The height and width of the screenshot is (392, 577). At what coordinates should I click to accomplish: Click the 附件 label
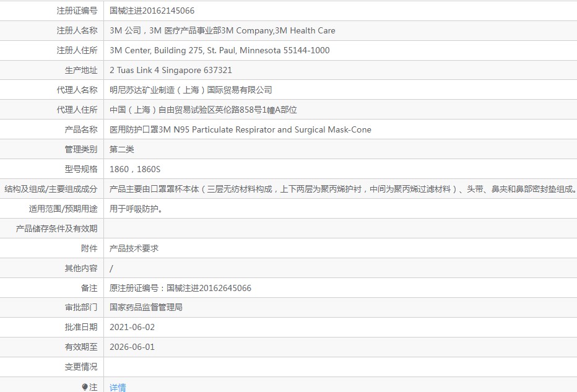89,248
